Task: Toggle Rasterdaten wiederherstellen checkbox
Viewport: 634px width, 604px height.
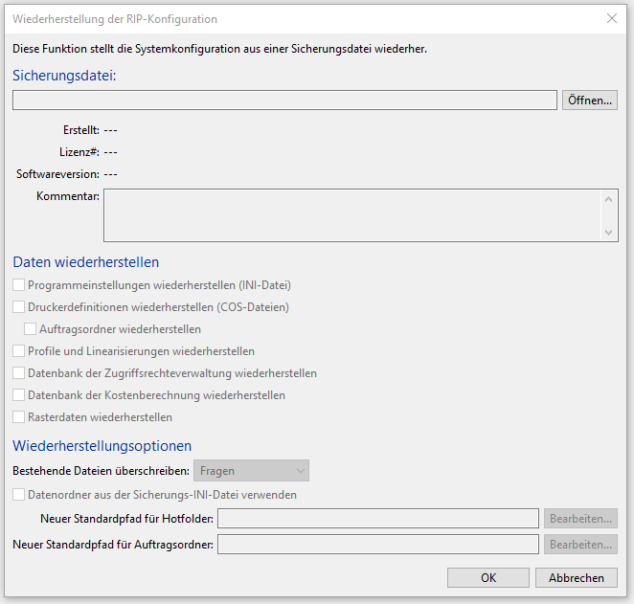Action: (19, 417)
